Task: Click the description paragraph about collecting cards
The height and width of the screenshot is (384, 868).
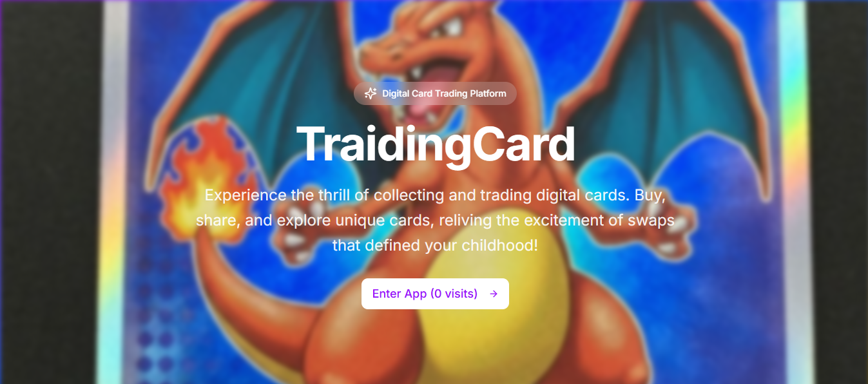Action: [435, 220]
